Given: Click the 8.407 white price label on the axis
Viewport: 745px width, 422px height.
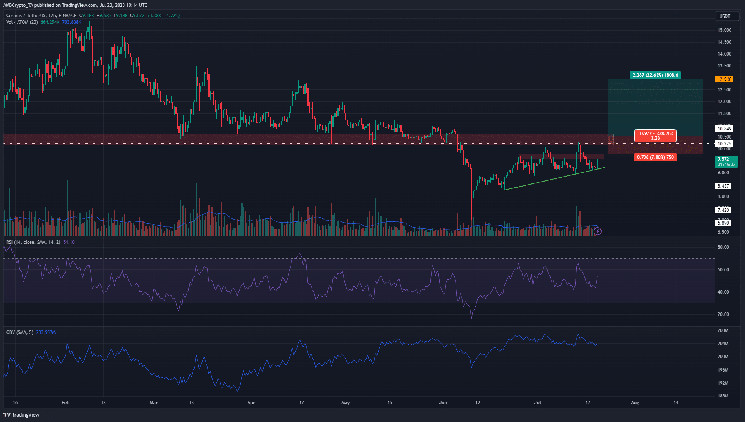Looking at the screenshot, I should 723,186.
